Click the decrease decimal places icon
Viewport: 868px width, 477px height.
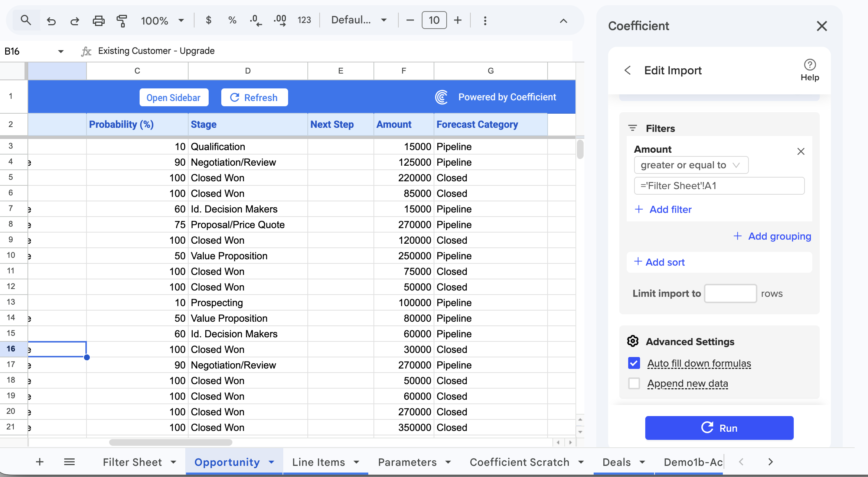tap(255, 20)
